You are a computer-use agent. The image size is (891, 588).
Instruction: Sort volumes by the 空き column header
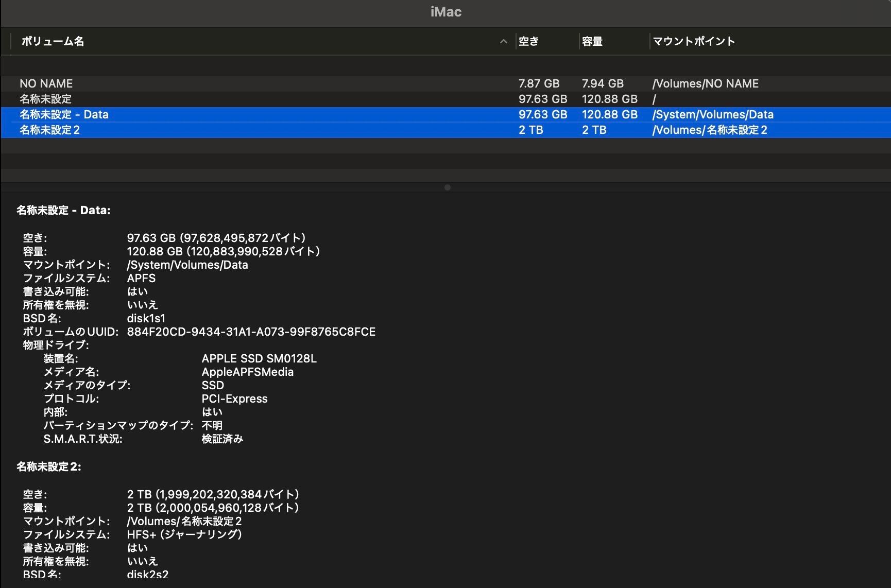tap(528, 42)
